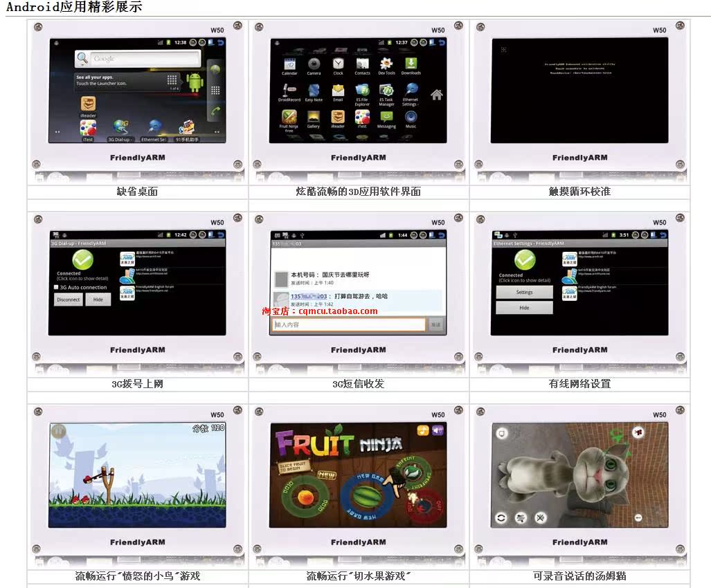Image resolution: width=711 pixels, height=588 pixels.
Task: Open Messaging in the app drawer
Action: tap(386, 119)
